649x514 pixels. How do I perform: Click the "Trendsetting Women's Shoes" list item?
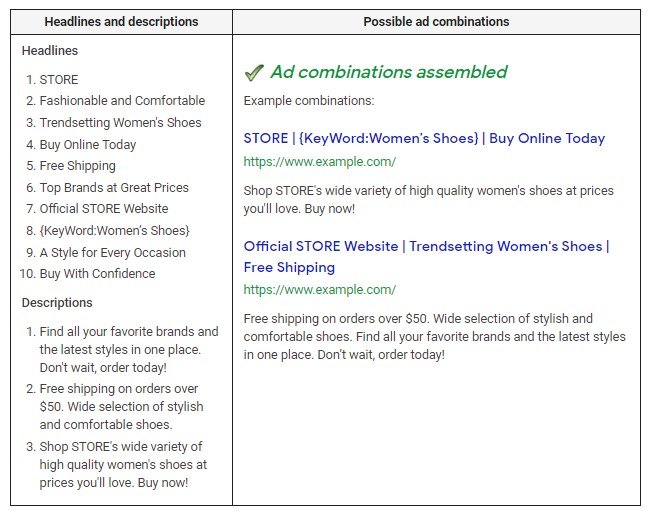[120, 123]
